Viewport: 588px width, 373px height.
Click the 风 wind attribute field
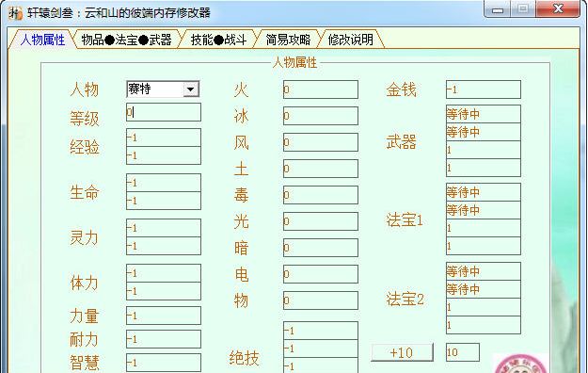coord(321,142)
